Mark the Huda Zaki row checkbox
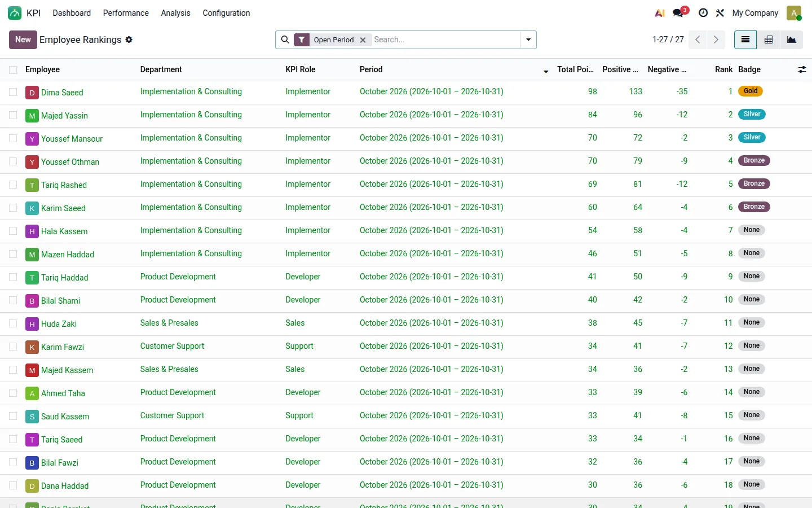 [13, 323]
